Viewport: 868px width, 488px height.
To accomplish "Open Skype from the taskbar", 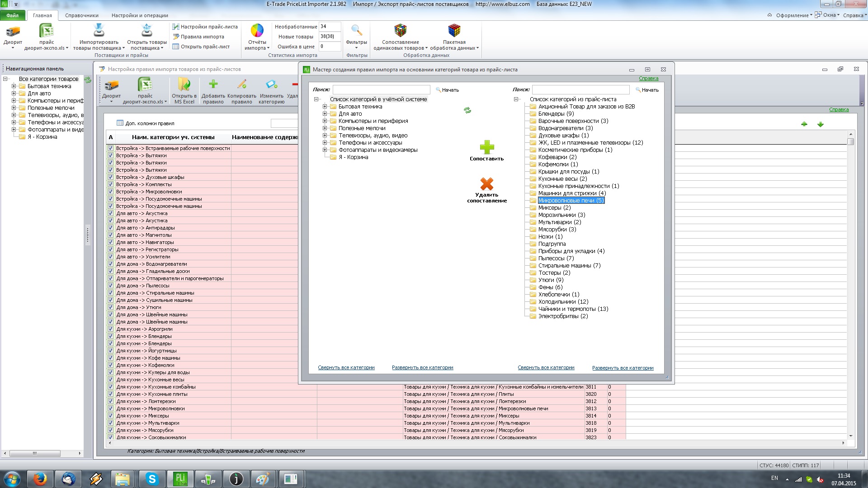I will pos(152,479).
